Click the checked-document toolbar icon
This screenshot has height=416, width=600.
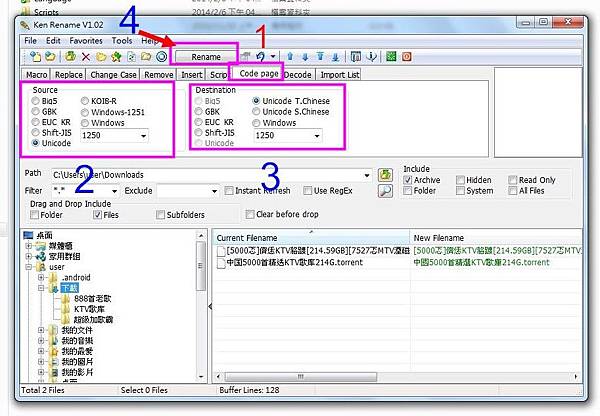point(131,57)
